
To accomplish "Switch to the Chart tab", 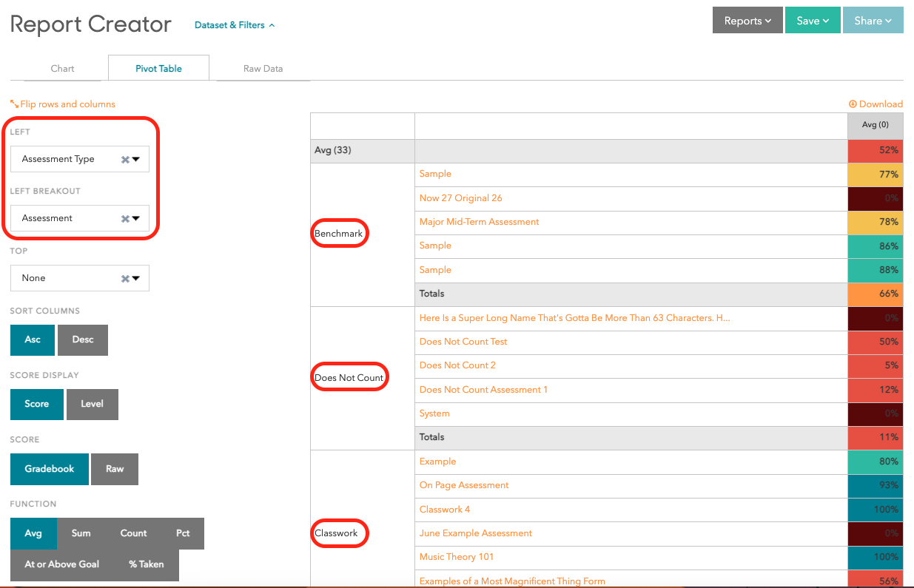I will (x=62, y=69).
